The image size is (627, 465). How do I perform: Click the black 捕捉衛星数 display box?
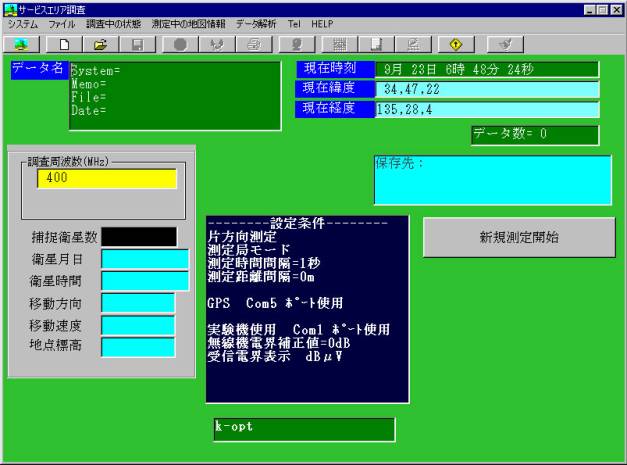tap(138, 237)
